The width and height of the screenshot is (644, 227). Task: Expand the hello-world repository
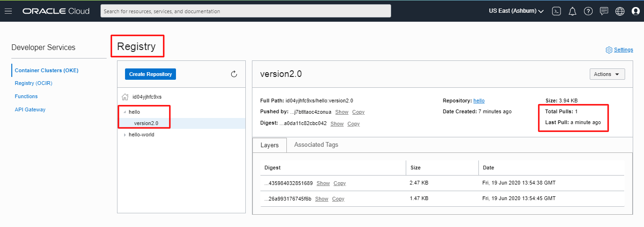click(125, 135)
